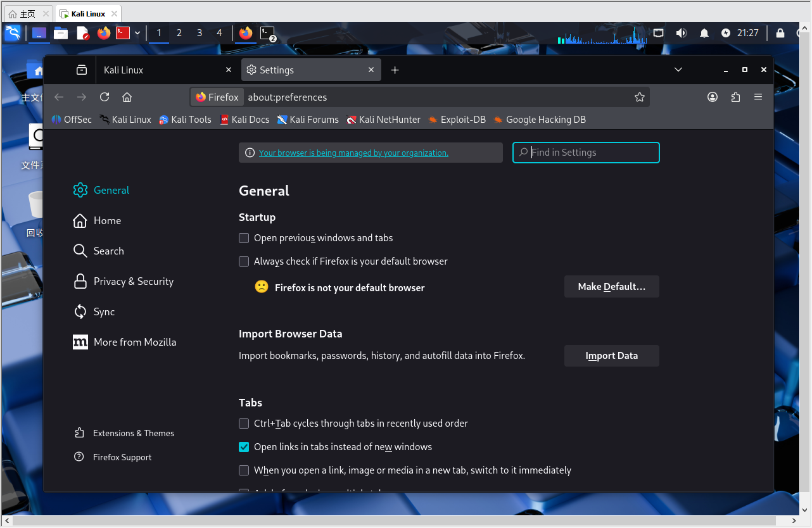Launch the text editor icon in the panel
Image resolution: width=812 pixels, height=528 pixels.
coord(83,33)
